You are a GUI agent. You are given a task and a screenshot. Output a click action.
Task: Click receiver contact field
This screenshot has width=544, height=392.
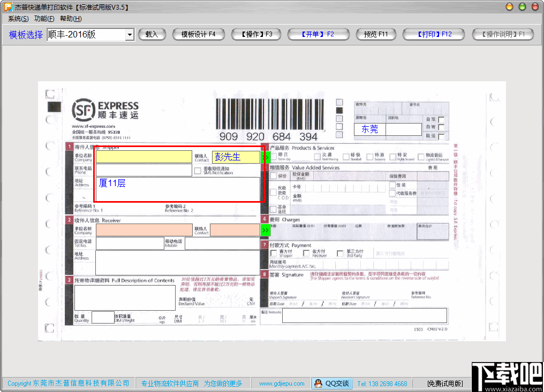tap(235, 230)
